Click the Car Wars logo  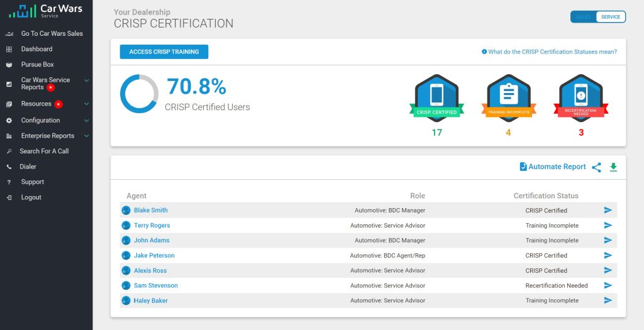(45, 11)
